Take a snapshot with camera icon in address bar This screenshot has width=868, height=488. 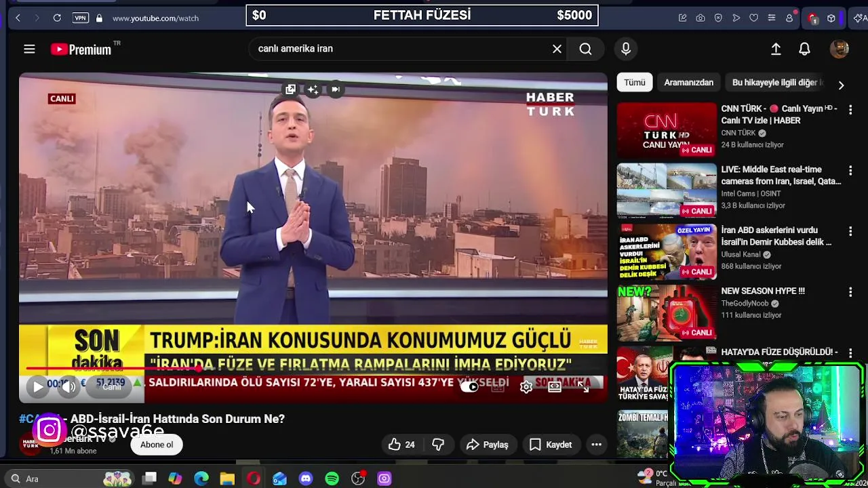(701, 18)
